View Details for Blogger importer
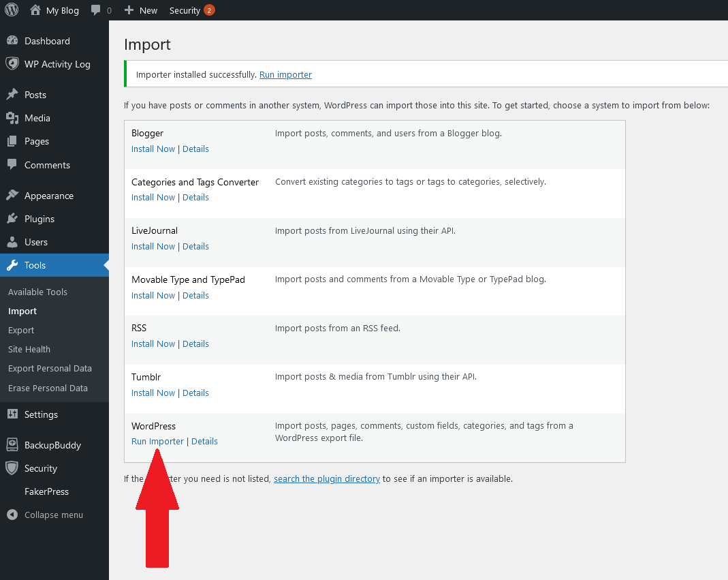Viewport: 728px width, 580px height. [x=195, y=149]
